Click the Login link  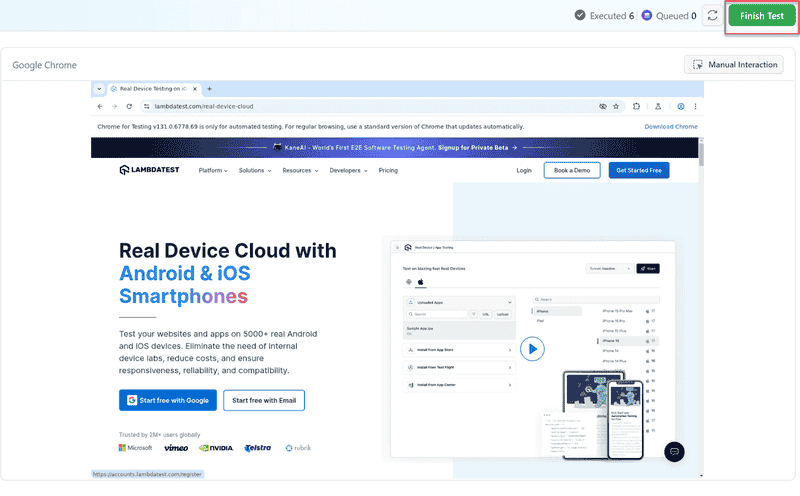524,171
